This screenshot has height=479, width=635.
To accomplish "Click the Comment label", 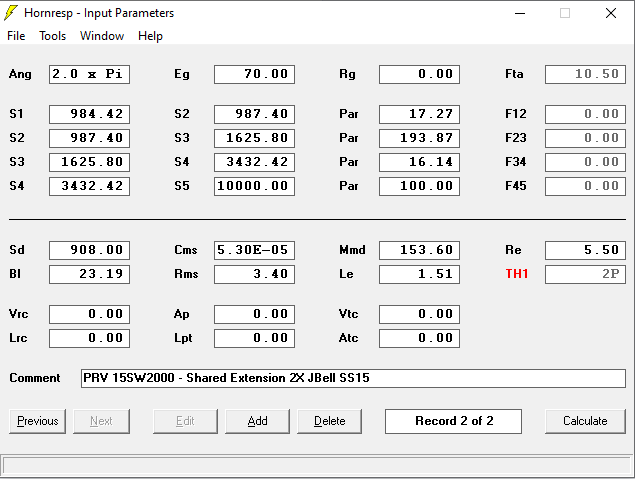I will (35, 378).
